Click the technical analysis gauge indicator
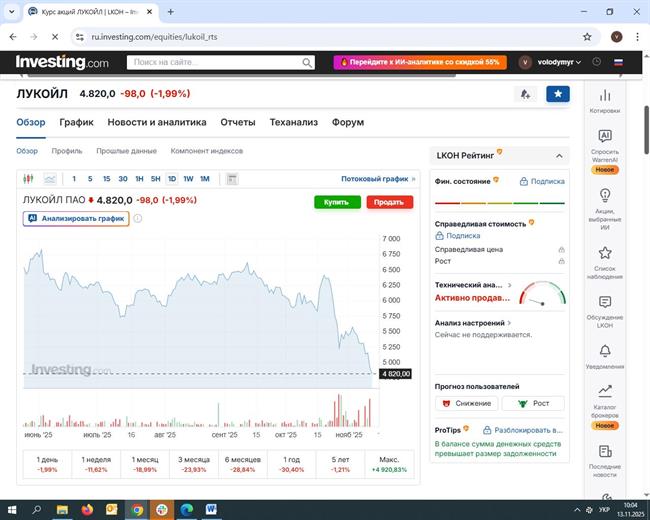This screenshot has height=520, width=650. tap(542, 294)
